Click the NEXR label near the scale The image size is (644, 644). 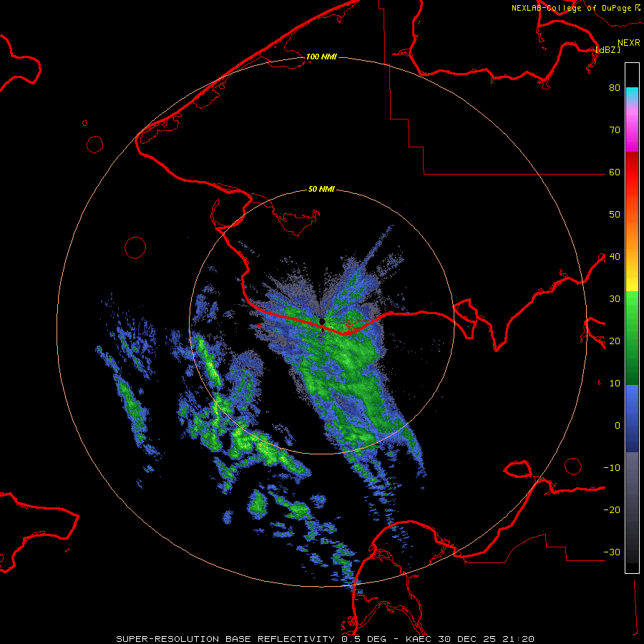pyautogui.click(x=629, y=43)
